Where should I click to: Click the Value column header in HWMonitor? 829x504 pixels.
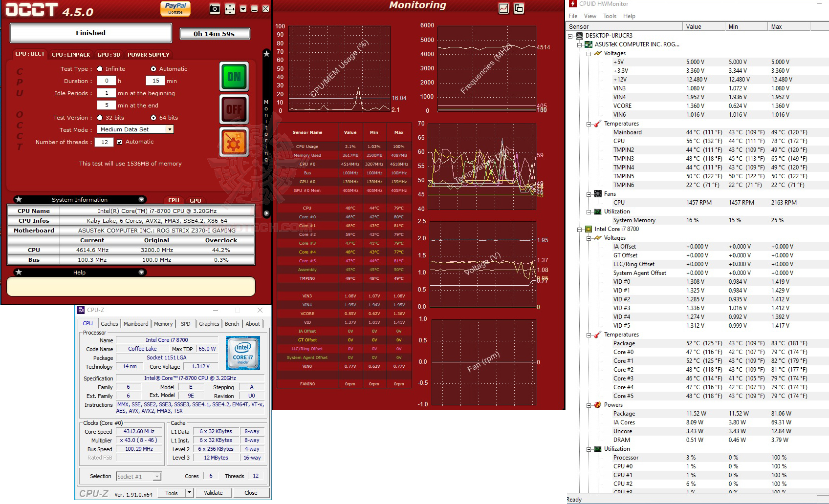[703, 27]
